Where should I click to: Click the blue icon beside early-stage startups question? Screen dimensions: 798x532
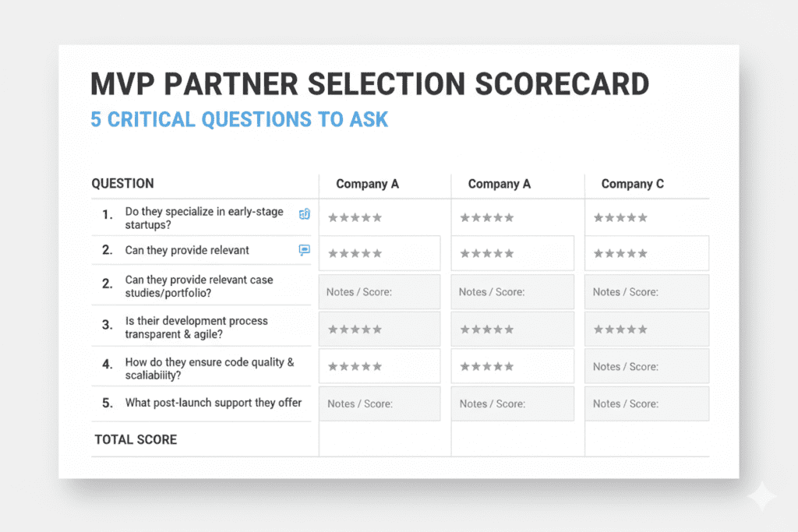(x=305, y=214)
